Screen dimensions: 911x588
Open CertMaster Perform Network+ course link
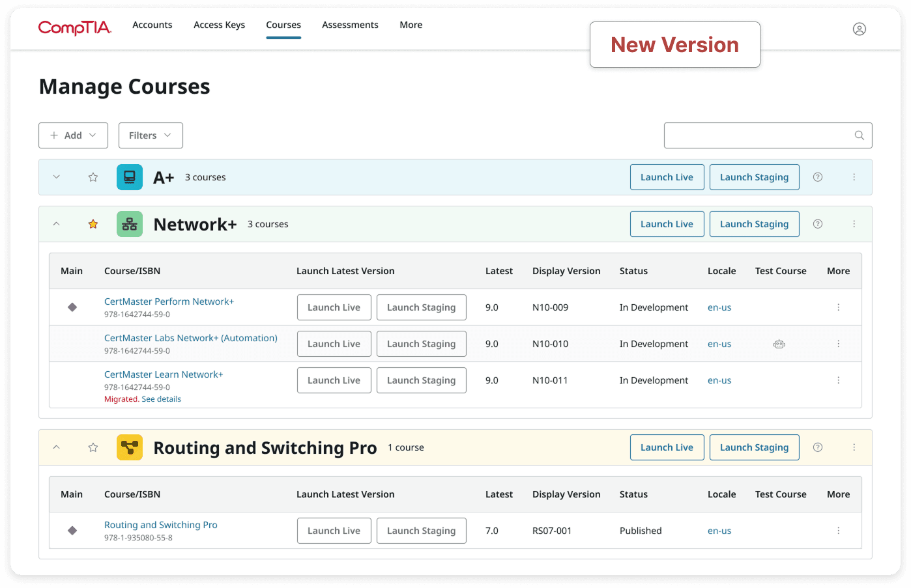point(169,301)
